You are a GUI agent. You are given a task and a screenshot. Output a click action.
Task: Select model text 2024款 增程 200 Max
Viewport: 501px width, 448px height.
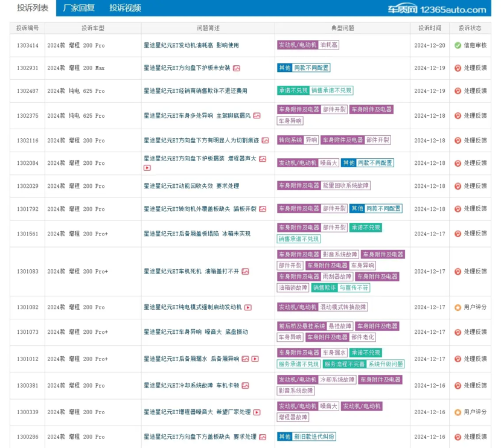pyautogui.click(x=76, y=68)
